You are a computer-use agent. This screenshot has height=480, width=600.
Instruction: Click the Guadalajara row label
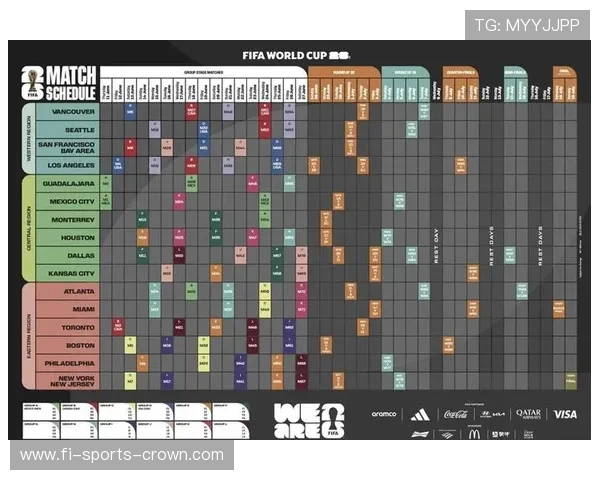point(68,184)
